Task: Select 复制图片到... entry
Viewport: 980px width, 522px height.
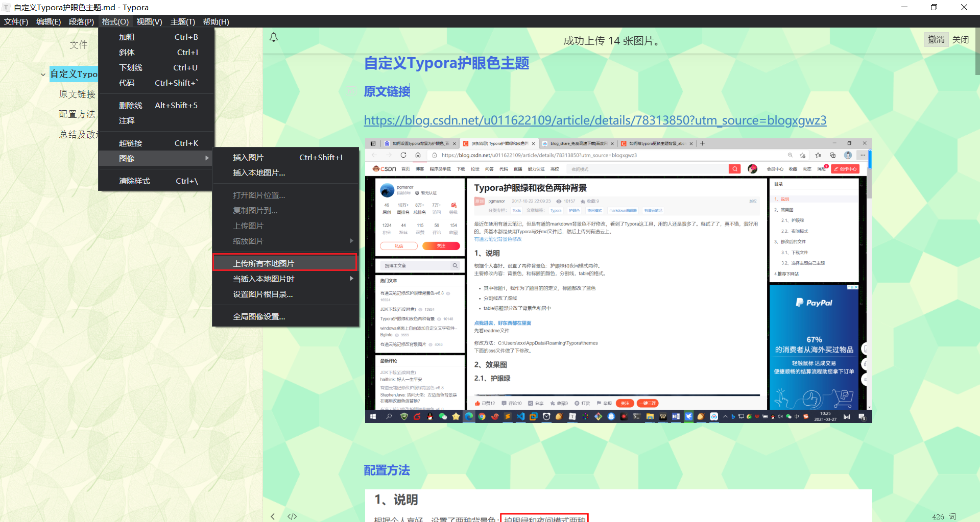Action: click(x=285, y=211)
